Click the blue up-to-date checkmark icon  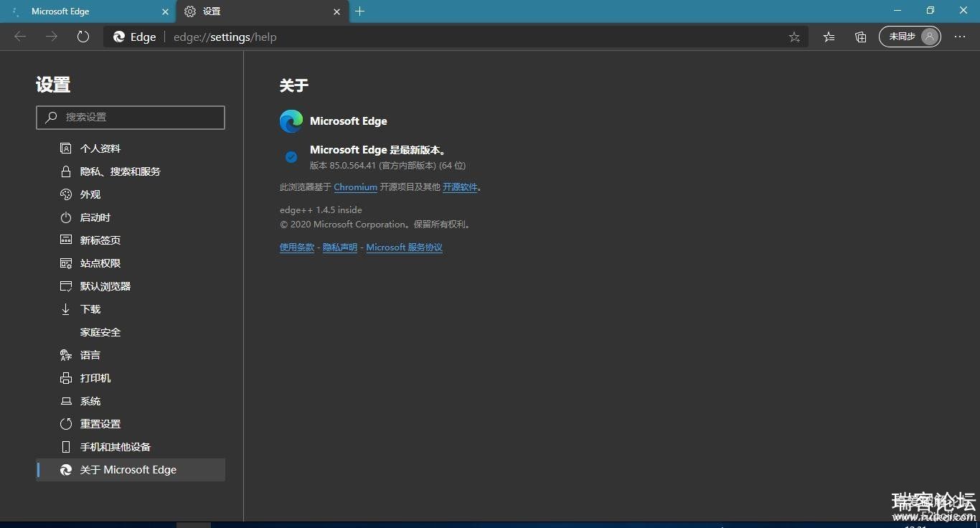coord(291,157)
